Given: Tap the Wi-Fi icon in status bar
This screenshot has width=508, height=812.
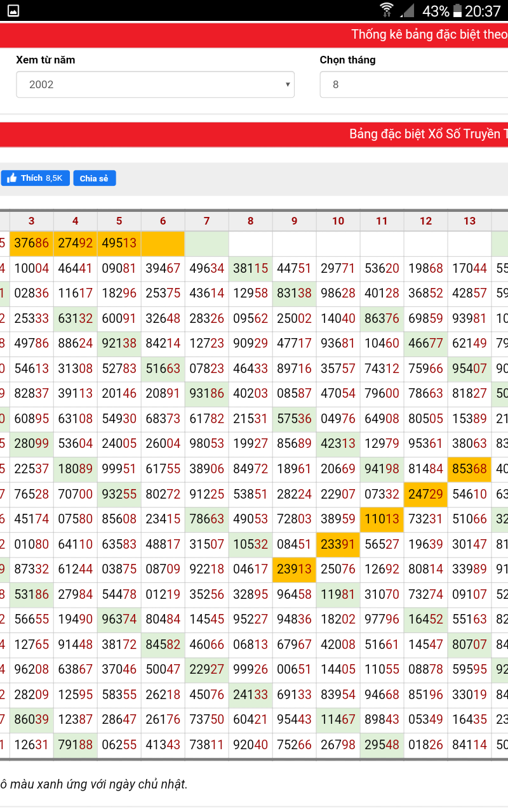Looking at the screenshot, I should [387, 11].
